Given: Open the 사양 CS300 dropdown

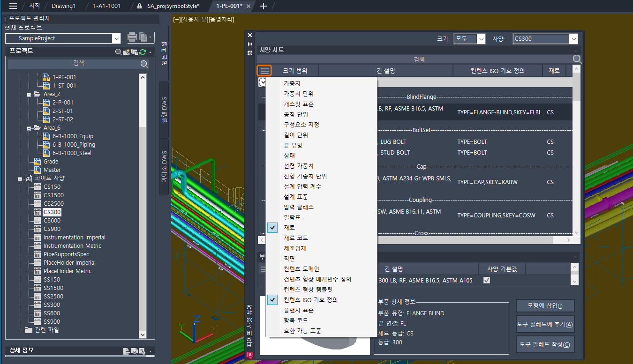Looking at the screenshot, I should coord(573,39).
